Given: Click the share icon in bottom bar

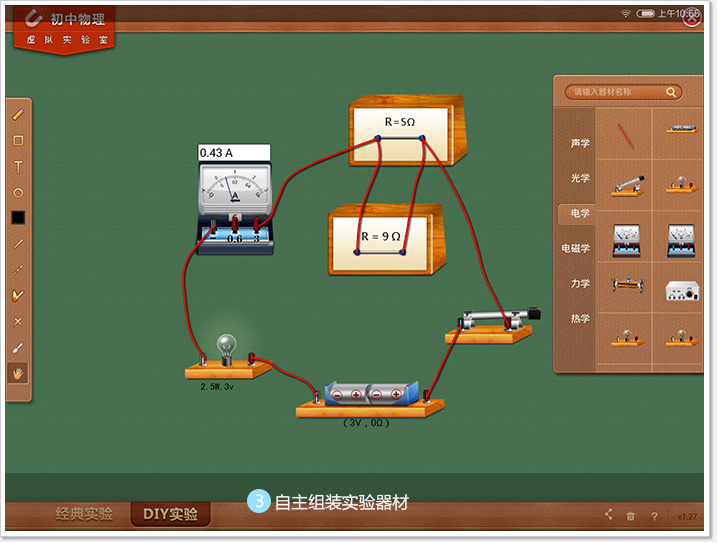Looking at the screenshot, I should [x=608, y=516].
